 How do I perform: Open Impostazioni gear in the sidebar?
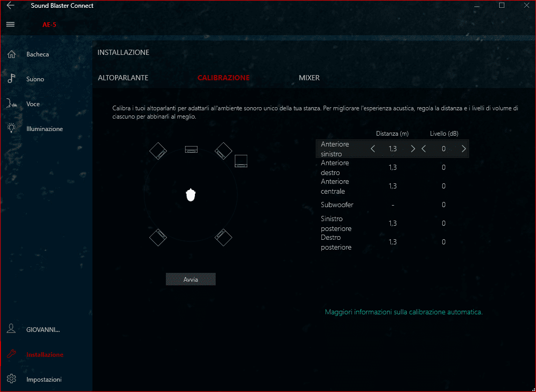11,380
